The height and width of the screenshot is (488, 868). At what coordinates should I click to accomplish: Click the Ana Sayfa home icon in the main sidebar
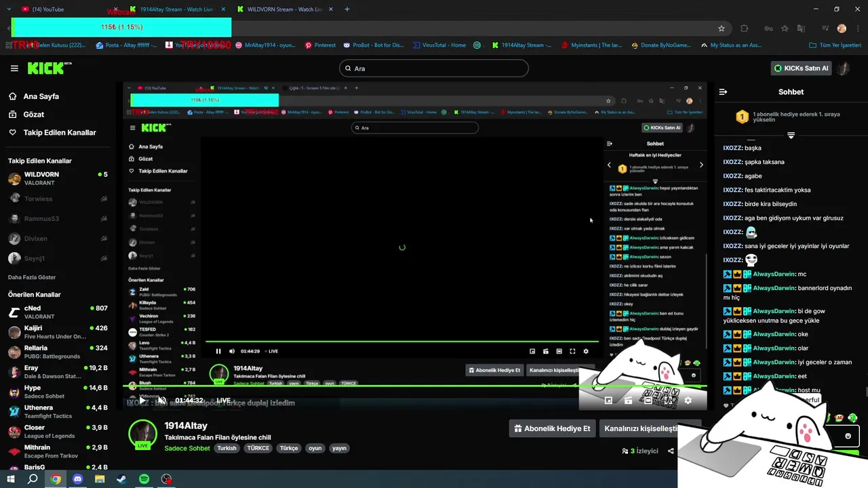point(13,96)
